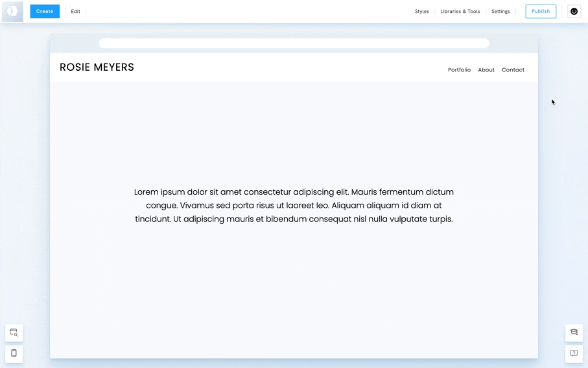
Task: Open the user account smiley avatar
Action: click(x=574, y=11)
